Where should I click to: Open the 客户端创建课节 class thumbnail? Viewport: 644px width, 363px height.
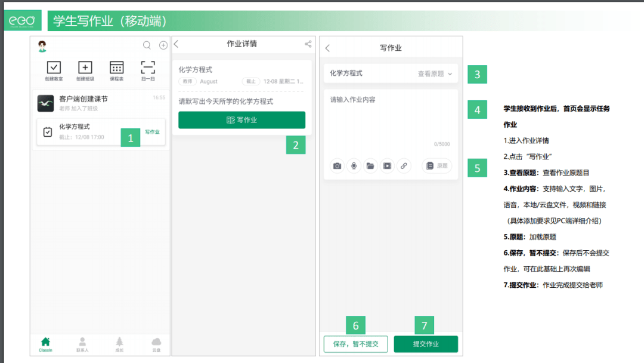[x=45, y=103]
